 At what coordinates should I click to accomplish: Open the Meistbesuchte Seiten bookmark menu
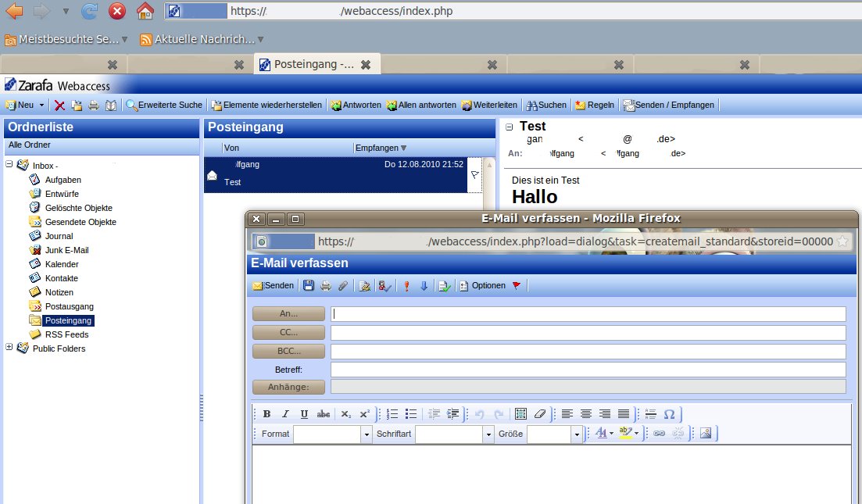click(x=66, y=39)
